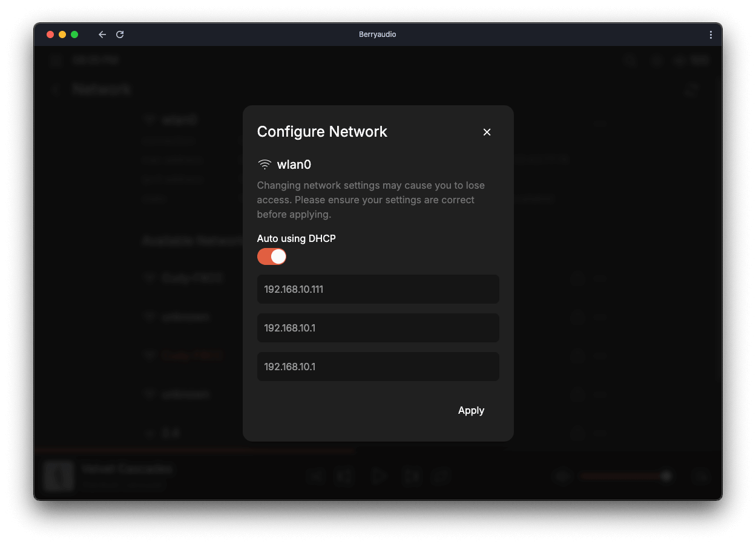This screenshot has height=545, width=756.
Task: Close the Configure Network dialog
Action: (487, 132)
